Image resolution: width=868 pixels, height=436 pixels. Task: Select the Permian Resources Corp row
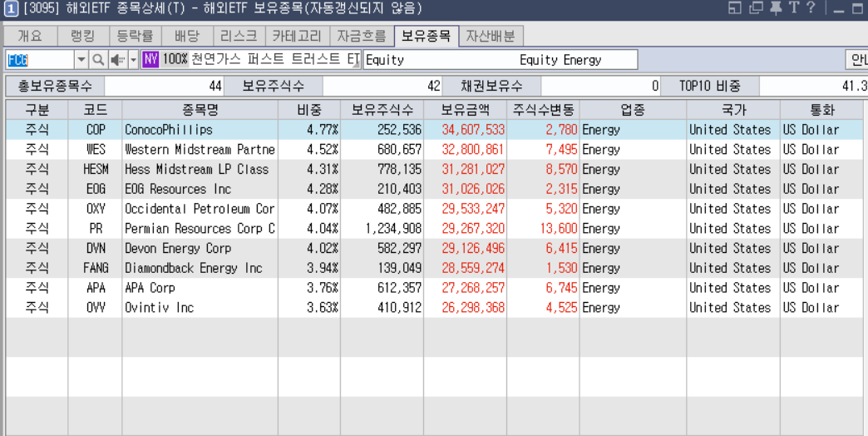(x=434, y=228)
